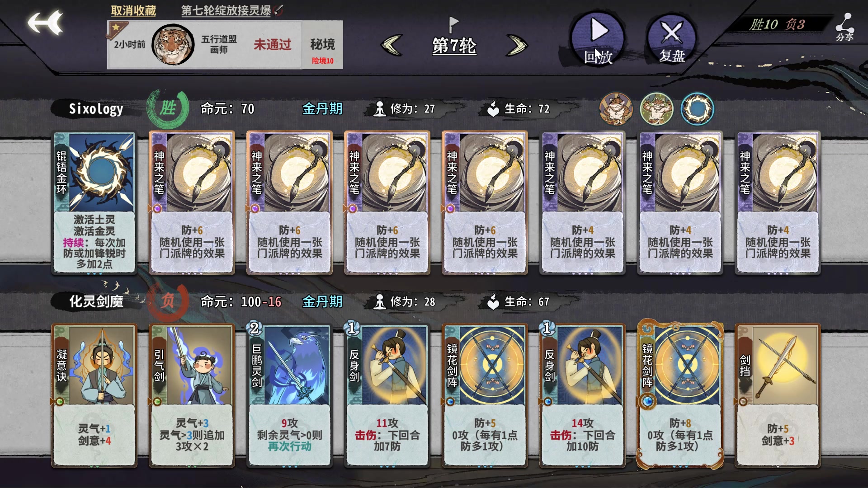Click the 第7轮 round label

454,46
